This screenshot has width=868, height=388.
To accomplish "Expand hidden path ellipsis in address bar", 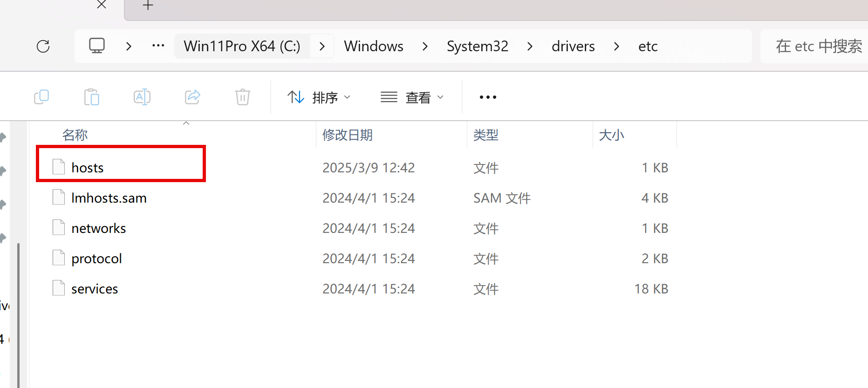I will tap(158, 46).
